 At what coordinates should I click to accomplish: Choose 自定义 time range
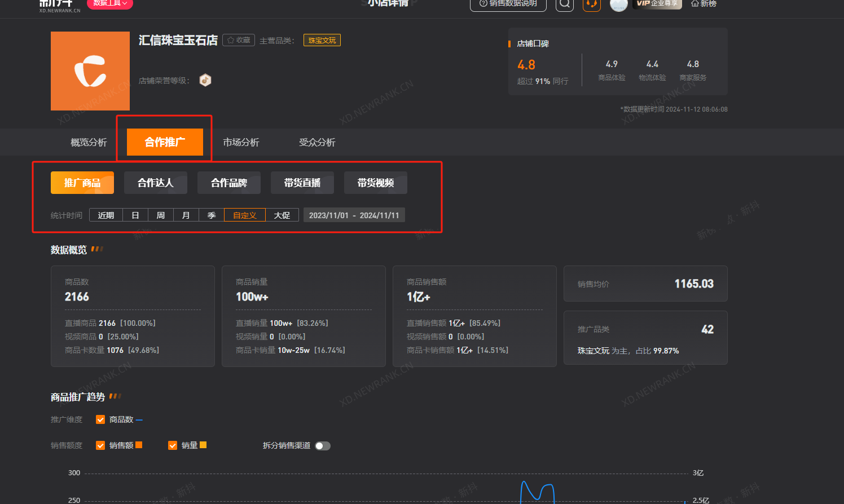[245, 215]
